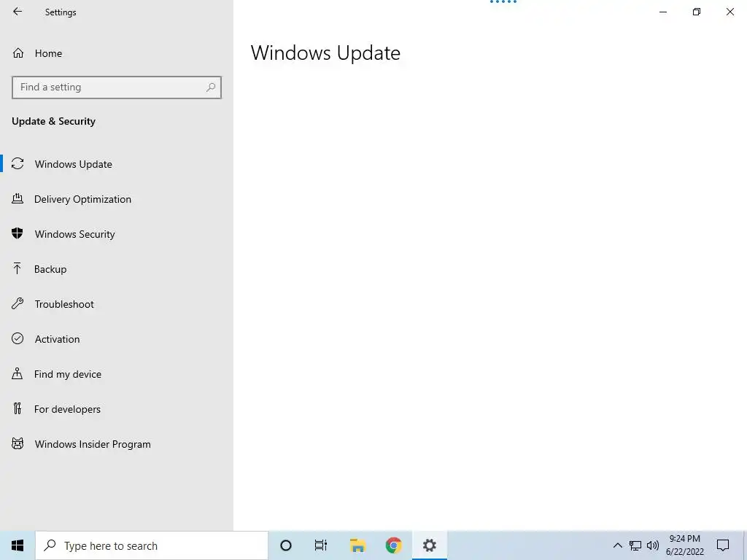Viewport: 747px width, 560px height.
Task: Click the volume speaker icon in tray
Action: (653, 545)
